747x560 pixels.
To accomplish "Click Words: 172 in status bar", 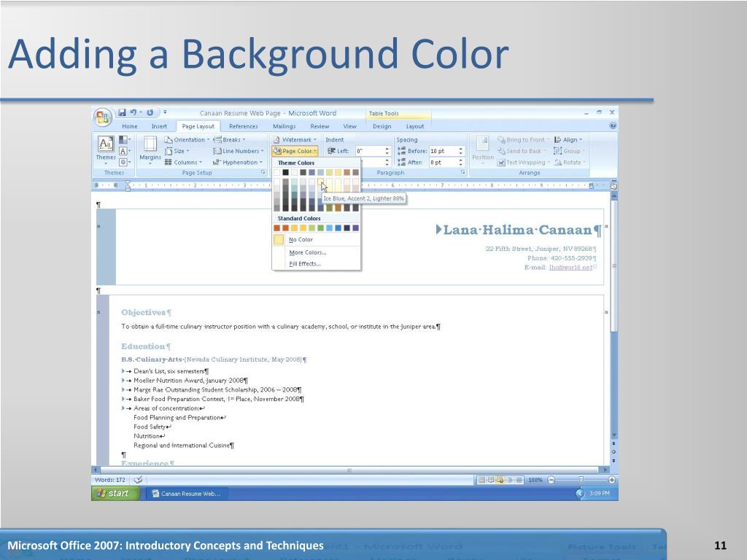I will [110, 480].
